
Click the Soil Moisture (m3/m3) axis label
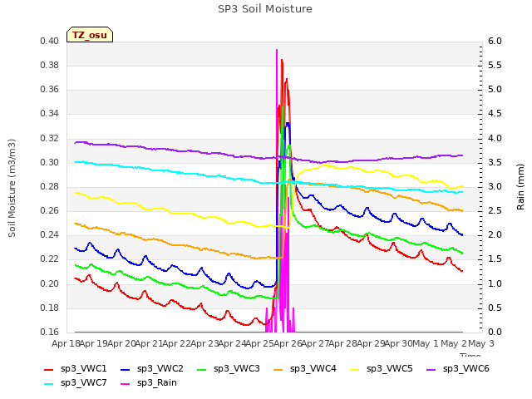pos(12,188)
